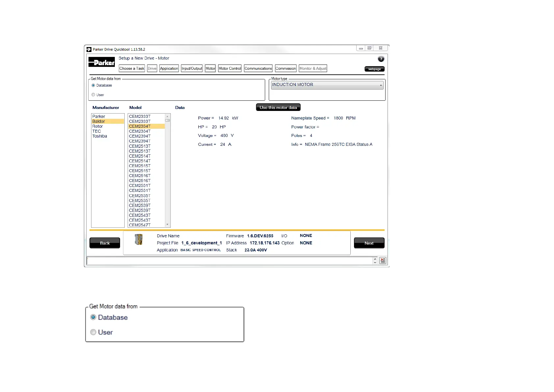Image resolution: width=554 pixels, height=392 pixels.
Task: Open the Commission tab
Action: pyautogui.click(x=286, y=68)
